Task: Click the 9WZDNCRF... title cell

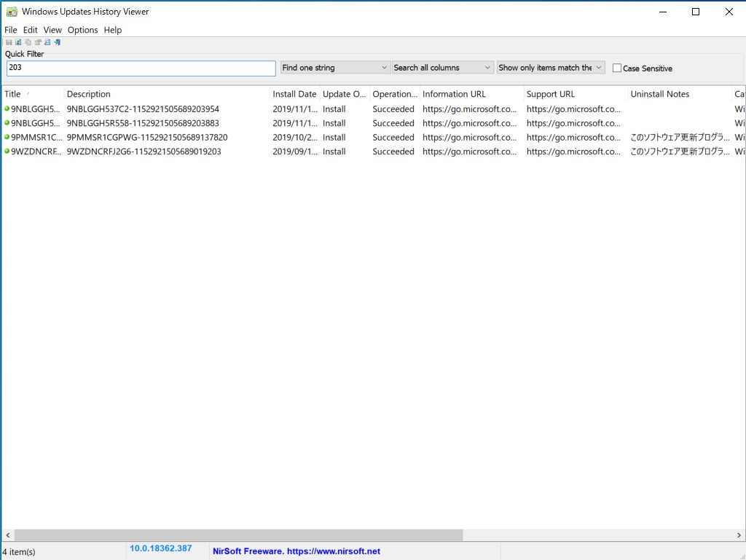Action: [36, 151]
